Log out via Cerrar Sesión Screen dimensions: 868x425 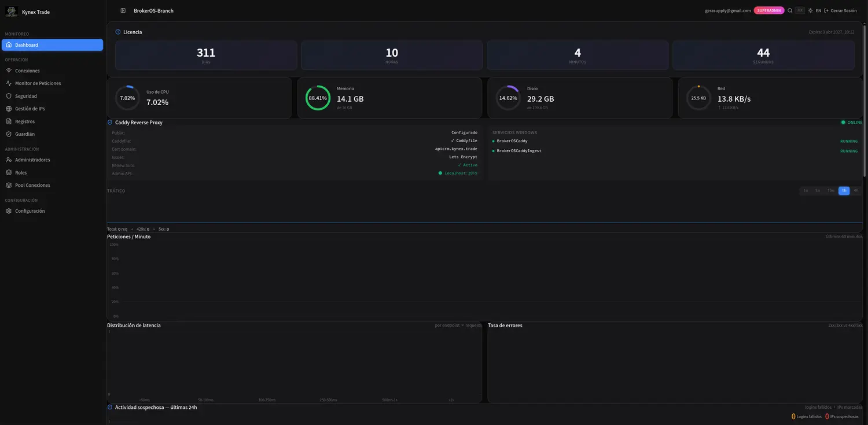coord(840,10)
